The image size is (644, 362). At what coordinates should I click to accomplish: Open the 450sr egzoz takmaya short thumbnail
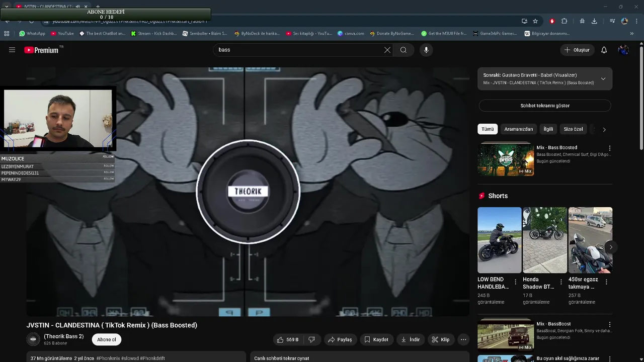click(x=590, y=240)
